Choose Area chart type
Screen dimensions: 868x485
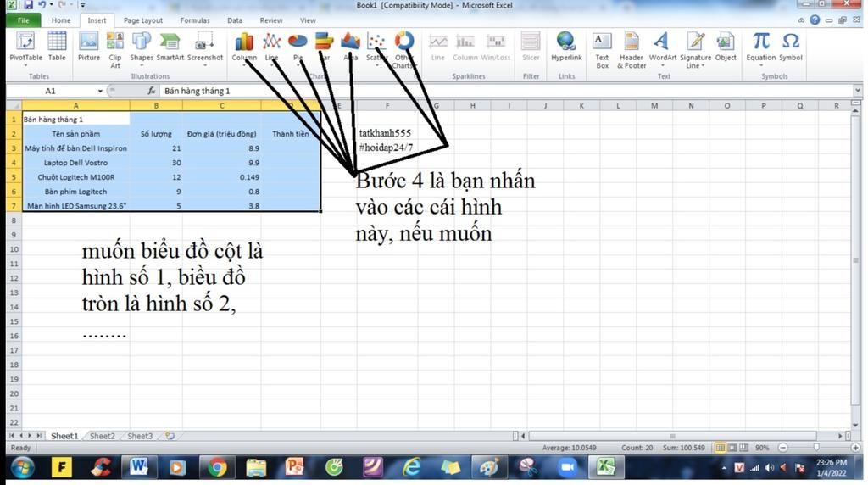[x=350, y=48]
